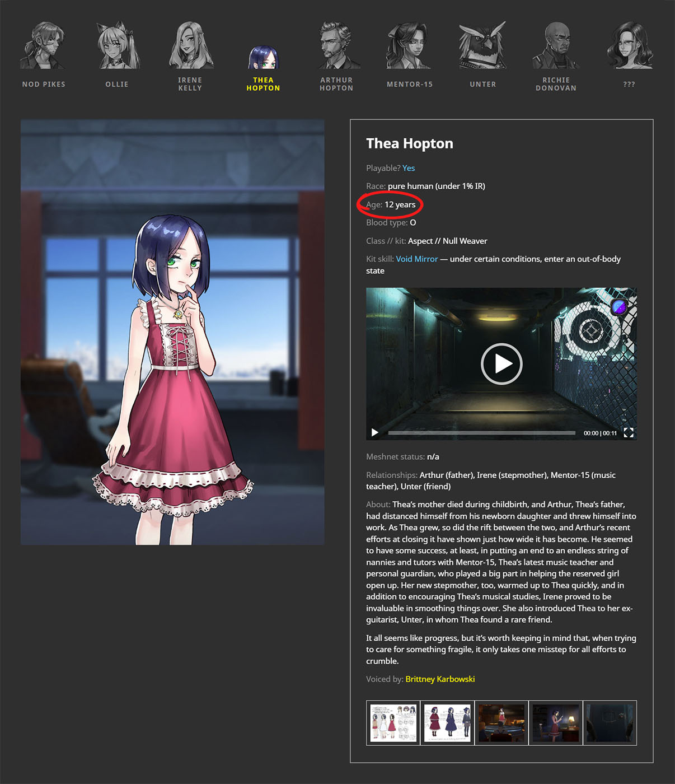Click Relationships line mentioning Arthur (father)
The image size is (675, 784).
(x=491, y=480)
